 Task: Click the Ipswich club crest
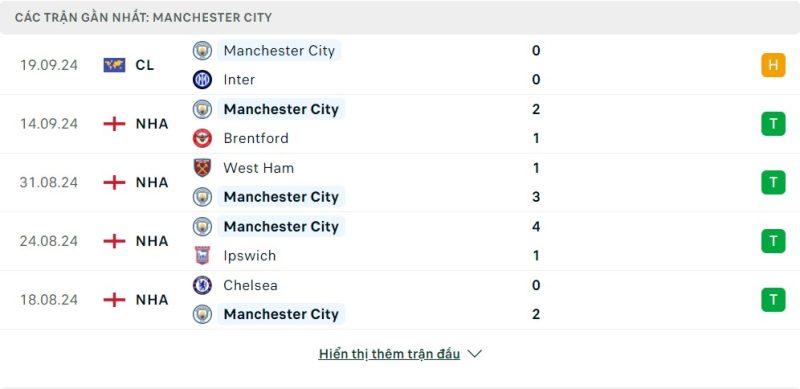pyautogui.click(x=203, y=255)
